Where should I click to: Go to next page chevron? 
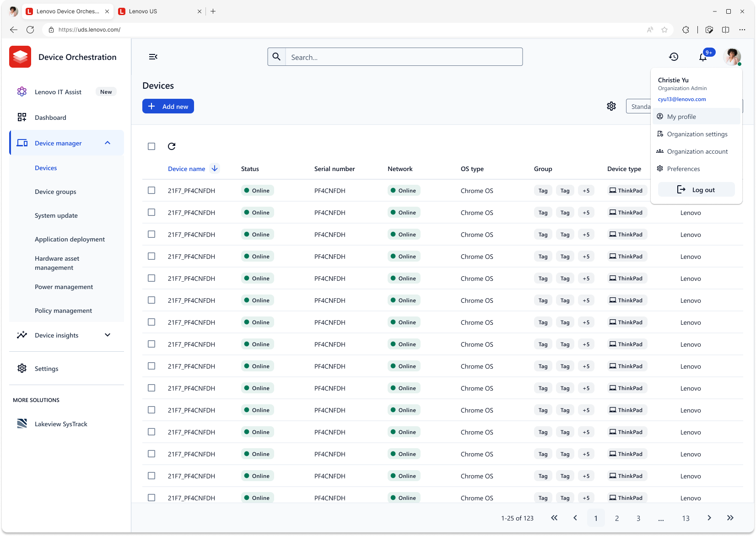(709, 518)
